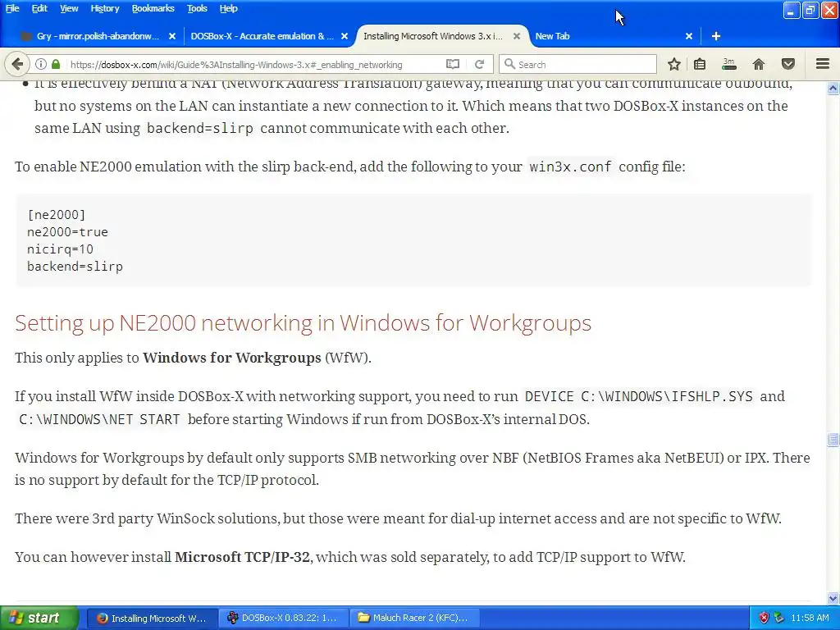Image resolution: width=840 pixels, height=630 pixels.
Task: Click the backend=slirp config line
Action: (75, 267)
